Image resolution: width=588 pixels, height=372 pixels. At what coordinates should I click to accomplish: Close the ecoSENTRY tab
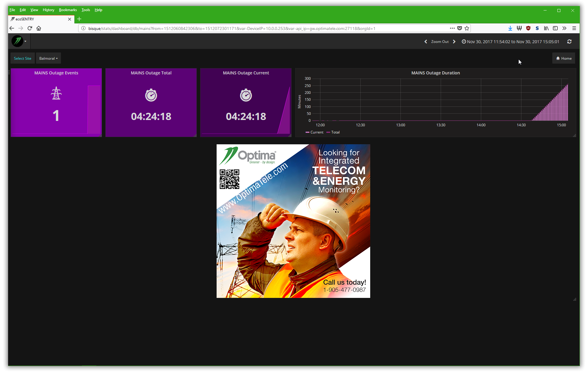click(70, 19)
